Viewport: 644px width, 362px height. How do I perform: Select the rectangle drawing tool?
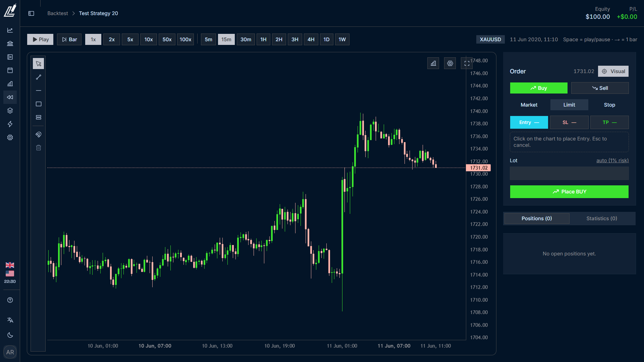point(39,104)
